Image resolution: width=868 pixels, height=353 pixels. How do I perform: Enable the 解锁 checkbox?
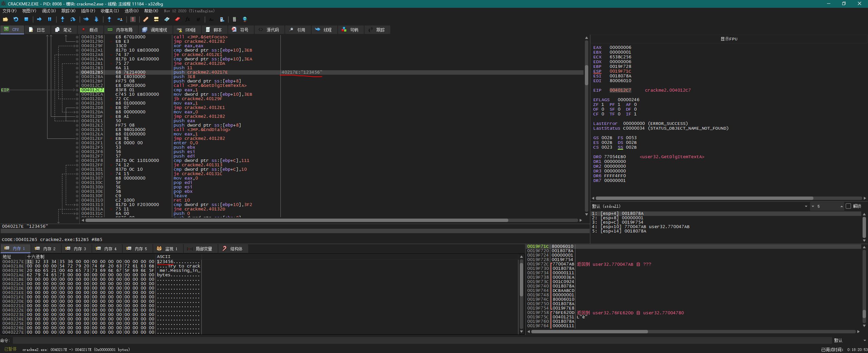848,206
